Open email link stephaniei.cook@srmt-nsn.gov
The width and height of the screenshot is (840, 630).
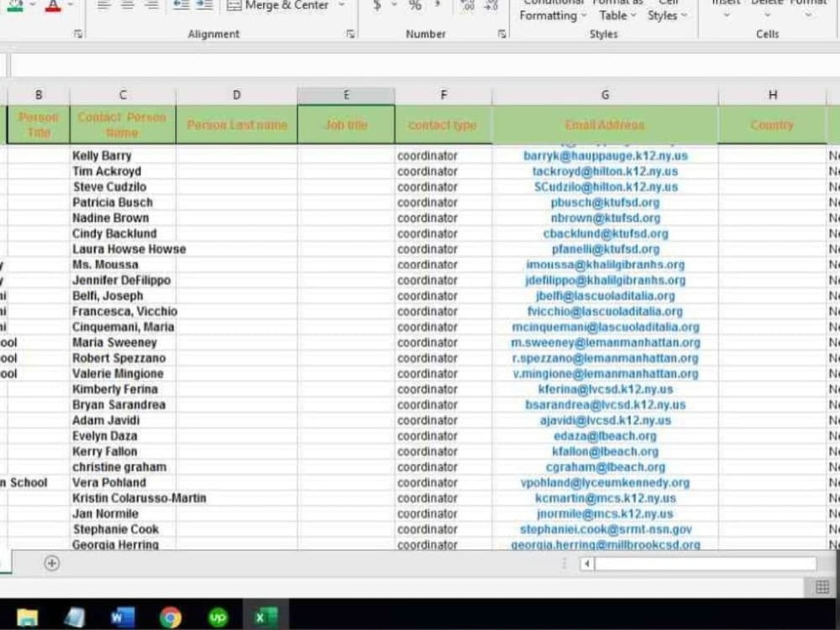click(606, 529)
